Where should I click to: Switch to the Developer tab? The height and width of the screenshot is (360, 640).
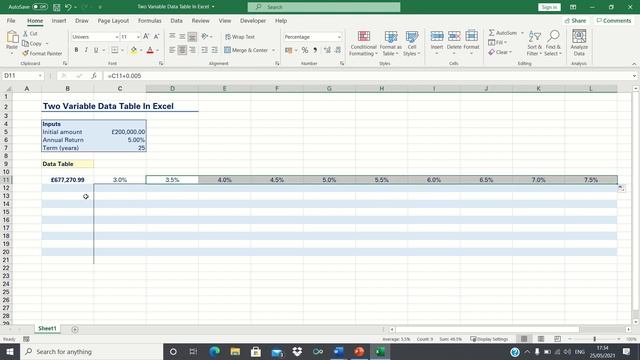click(253, 20)
